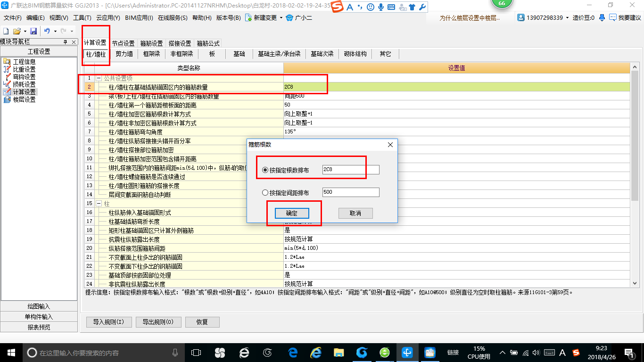Click the Windows search box on taskbar

point(103,352)
